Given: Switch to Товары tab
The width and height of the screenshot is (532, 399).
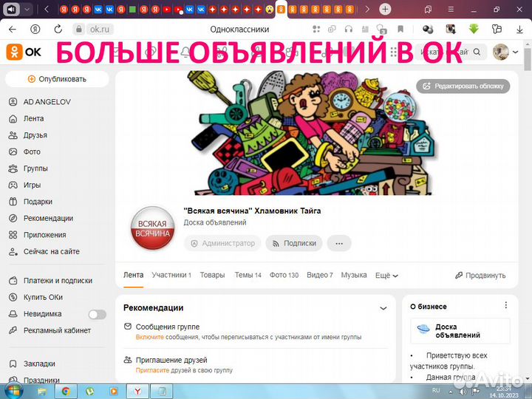Looking at the screenshot, I should pyautogui.click(x=212, y=275).
